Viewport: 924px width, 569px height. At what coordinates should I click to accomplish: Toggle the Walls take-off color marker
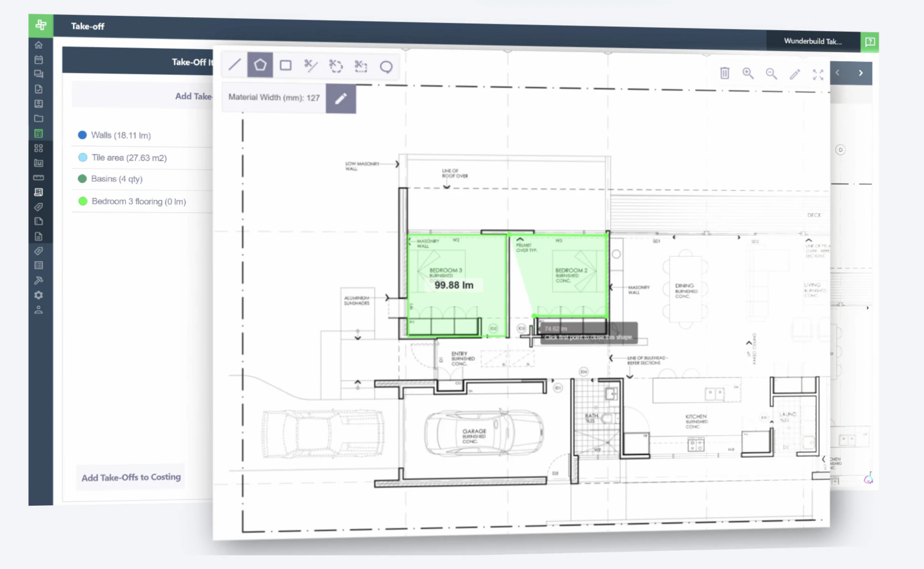click(82, 135)
